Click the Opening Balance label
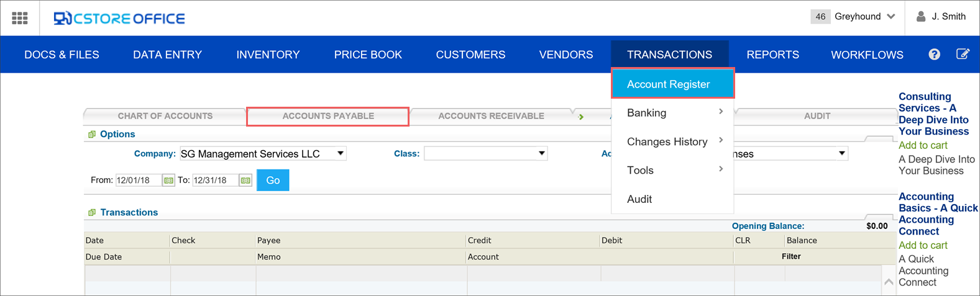980x296 pixels. coord(768,226)
